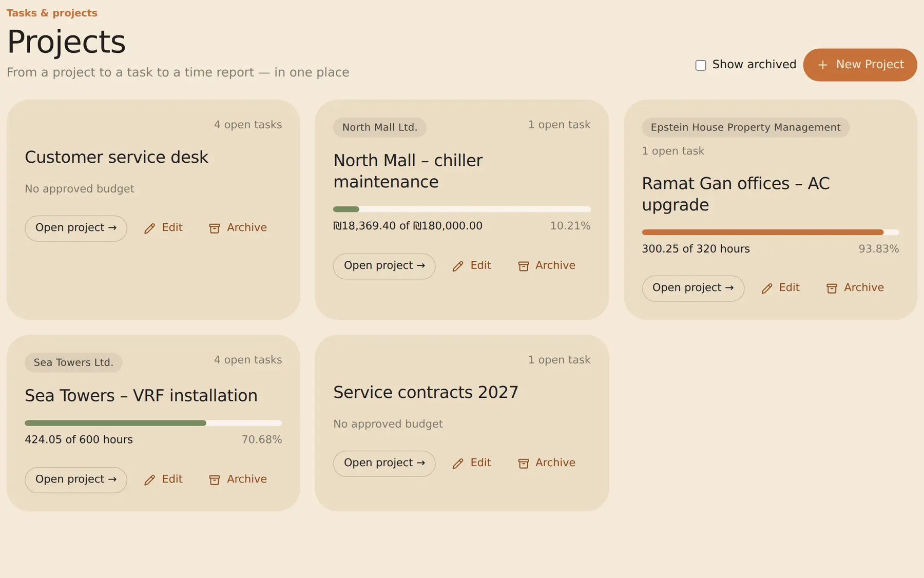
Task: Click the Ramat Gan offices – AC upgrade title
Action: [736, 194]
